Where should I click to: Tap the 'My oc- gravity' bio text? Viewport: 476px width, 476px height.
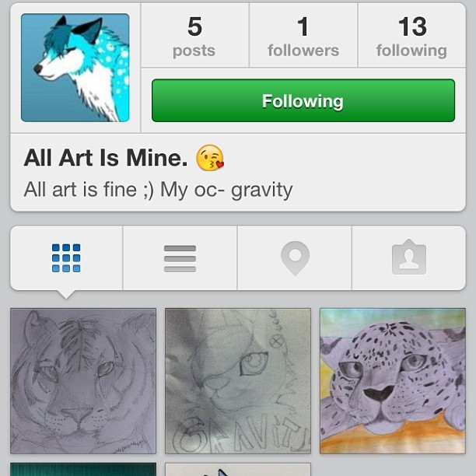point(226,190)
